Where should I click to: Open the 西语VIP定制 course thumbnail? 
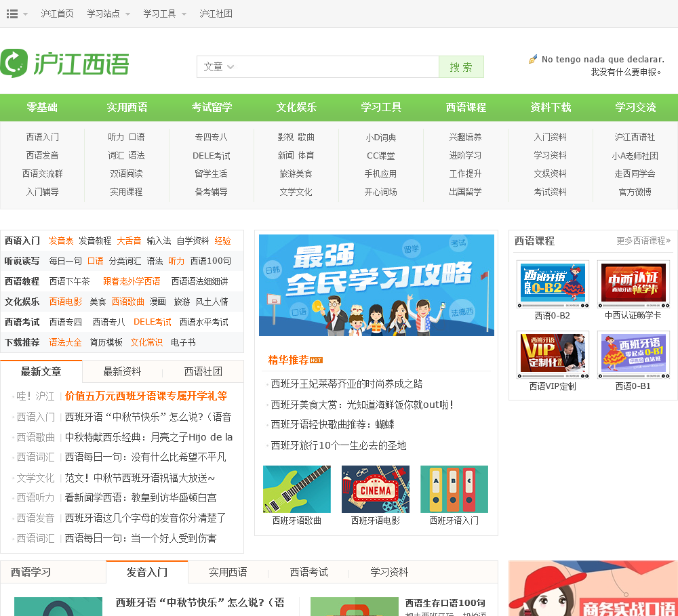pyautogui.click(x=553, y=355)
